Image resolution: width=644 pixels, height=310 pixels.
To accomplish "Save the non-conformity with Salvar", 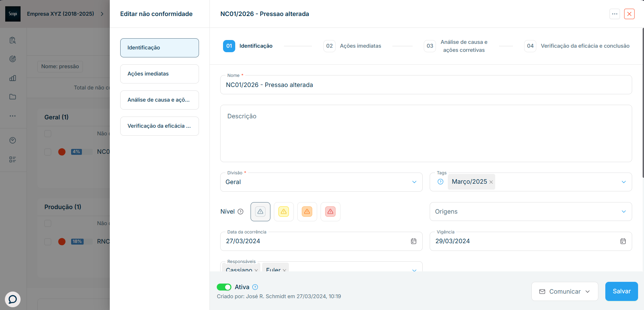I will (622, 292).
